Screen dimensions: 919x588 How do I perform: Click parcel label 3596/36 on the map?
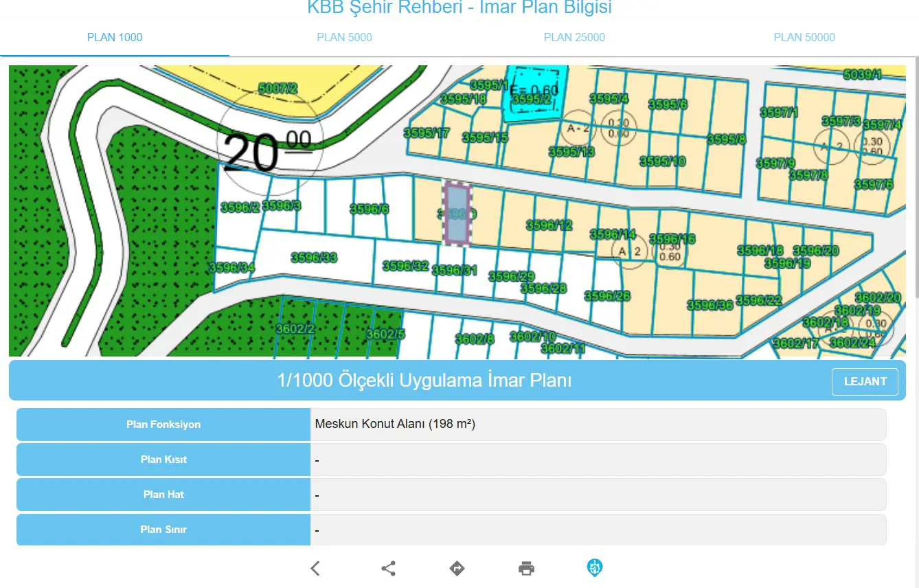710,305
